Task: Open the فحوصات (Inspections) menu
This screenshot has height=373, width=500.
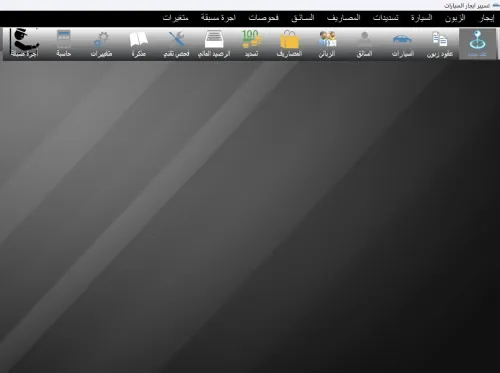Action: click(263, 18)
